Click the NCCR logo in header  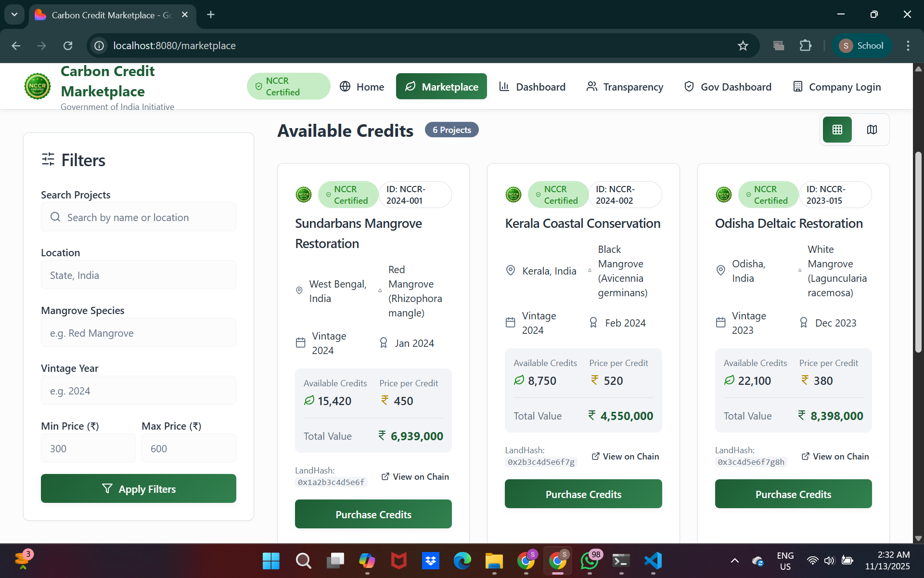point(38,86)
